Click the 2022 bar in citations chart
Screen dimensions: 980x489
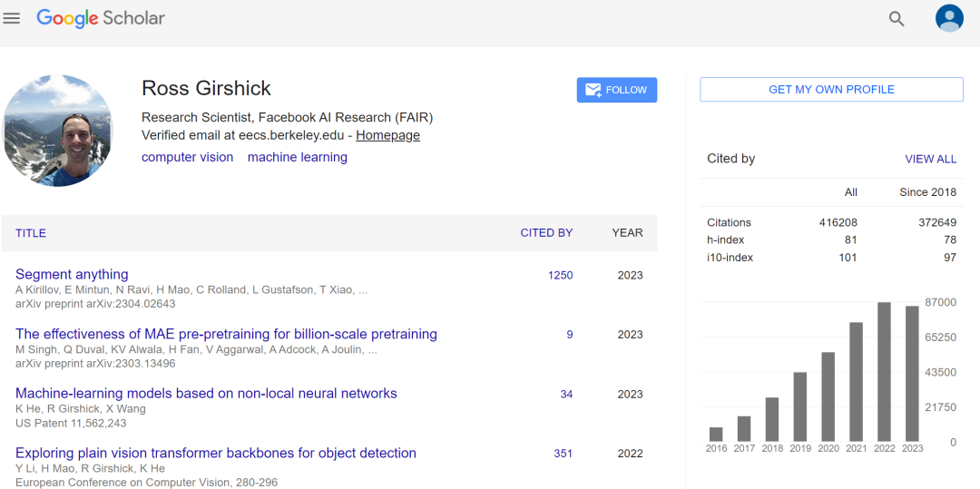[x=884, y=372]
